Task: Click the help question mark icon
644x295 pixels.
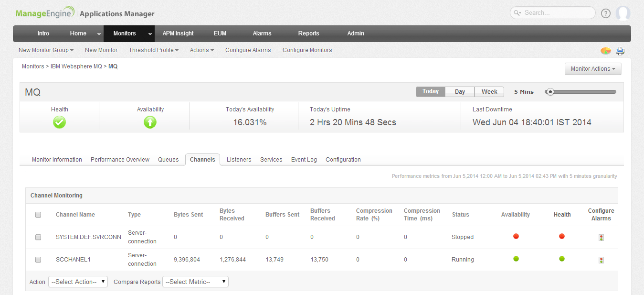Action: [606, 13]
